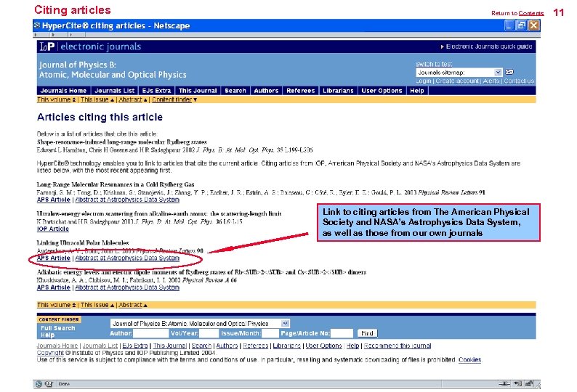The width and height of the screenshot is (577, 392).
Task: Click into the Issue/Month input field
Action: (270, 333)
